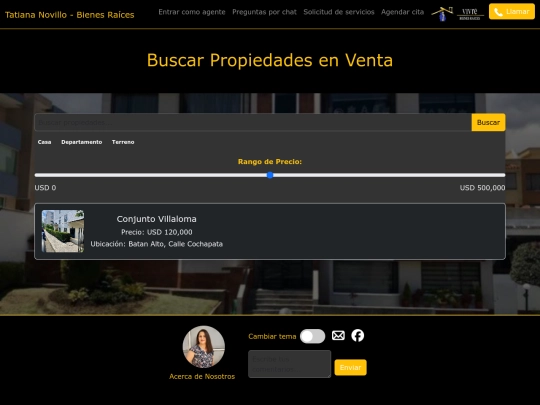Viewport: 540px width, 405px height.
Task: Select the Casa property type filter
Action: click(44, 142)
